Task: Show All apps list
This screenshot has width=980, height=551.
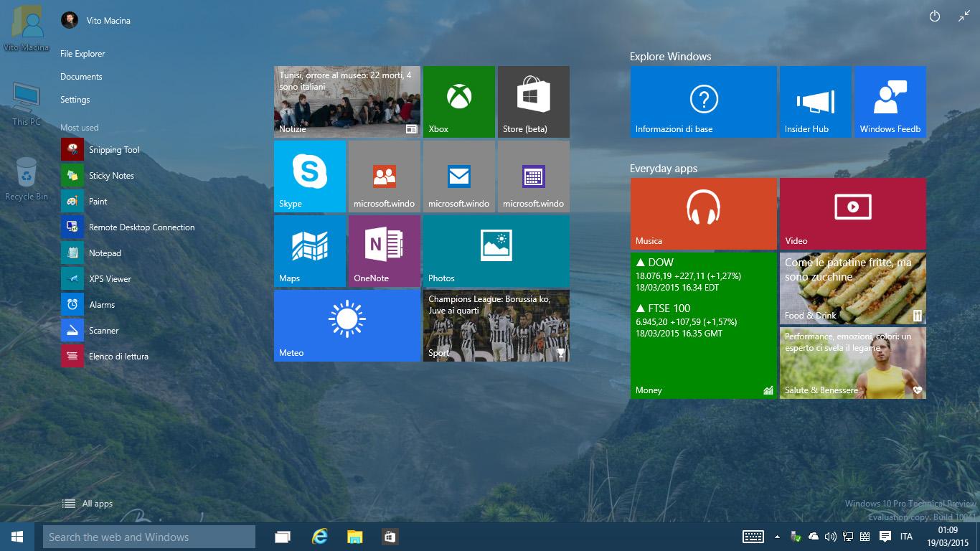Action: coord(88,504)
